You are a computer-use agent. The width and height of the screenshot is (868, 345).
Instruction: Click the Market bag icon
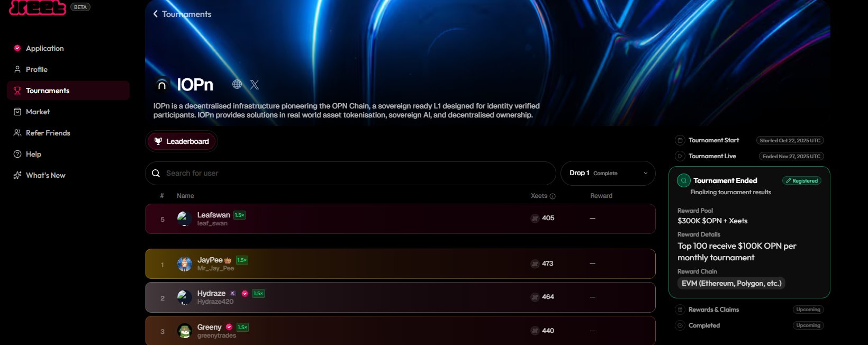(x=17, y=112)
